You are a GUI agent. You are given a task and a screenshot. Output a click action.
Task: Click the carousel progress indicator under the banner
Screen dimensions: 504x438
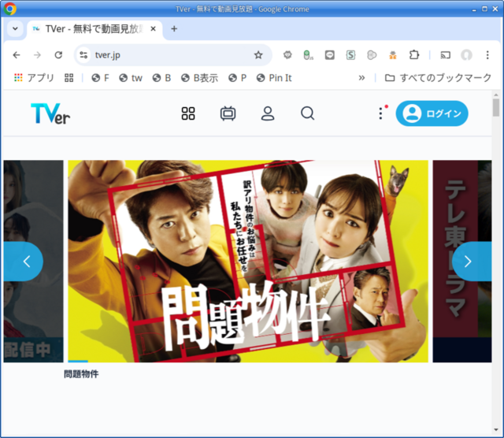(x=78, y=361)
